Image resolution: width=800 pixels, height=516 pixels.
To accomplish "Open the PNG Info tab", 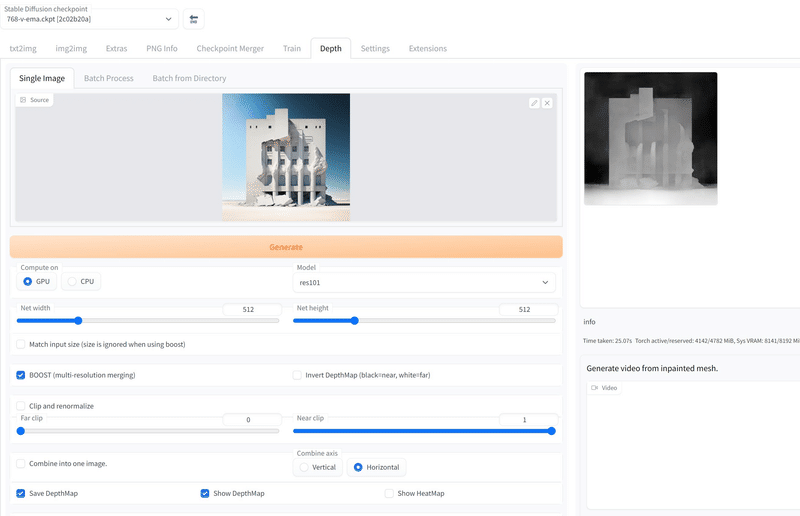I will [162, 48].
